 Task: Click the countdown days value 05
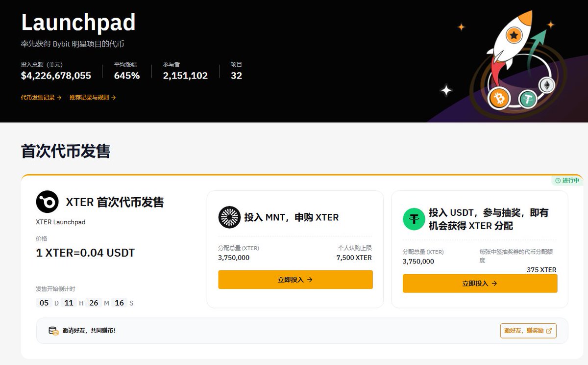[x=44, y=303]
